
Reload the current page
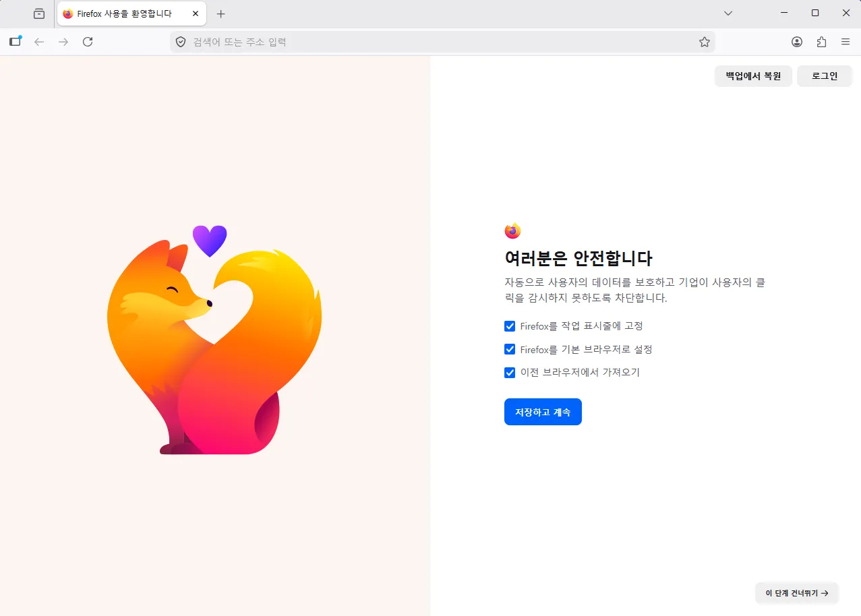point(88,42)
